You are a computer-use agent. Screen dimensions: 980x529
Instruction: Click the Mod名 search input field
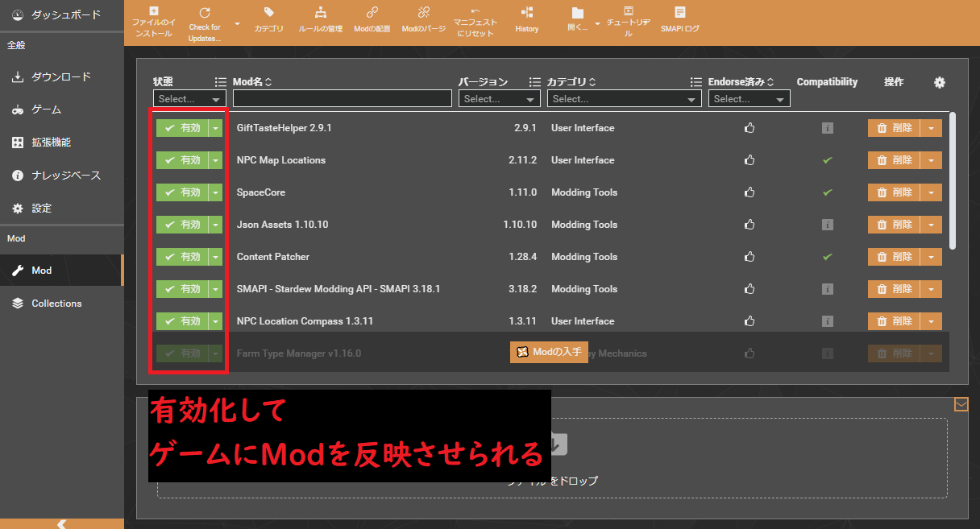[x=342, y=98]
